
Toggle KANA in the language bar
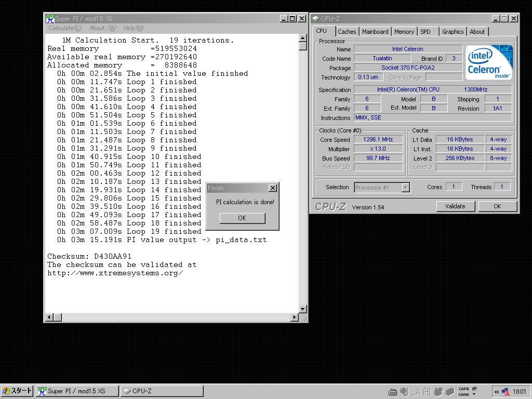[463, 394]
